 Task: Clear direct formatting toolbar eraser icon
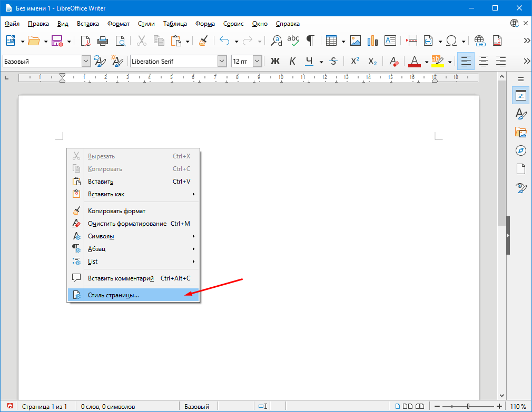click(393, 62)
